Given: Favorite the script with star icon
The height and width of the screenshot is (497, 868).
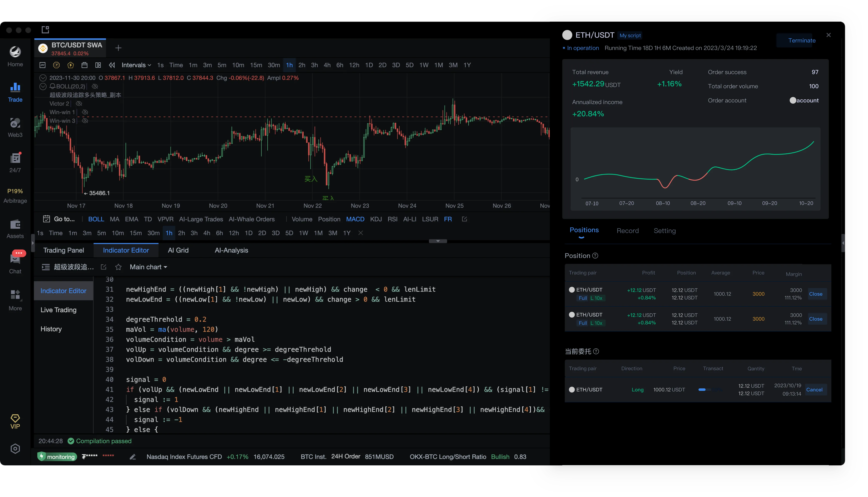Looking at the screenshot, I should coord(118,267).
